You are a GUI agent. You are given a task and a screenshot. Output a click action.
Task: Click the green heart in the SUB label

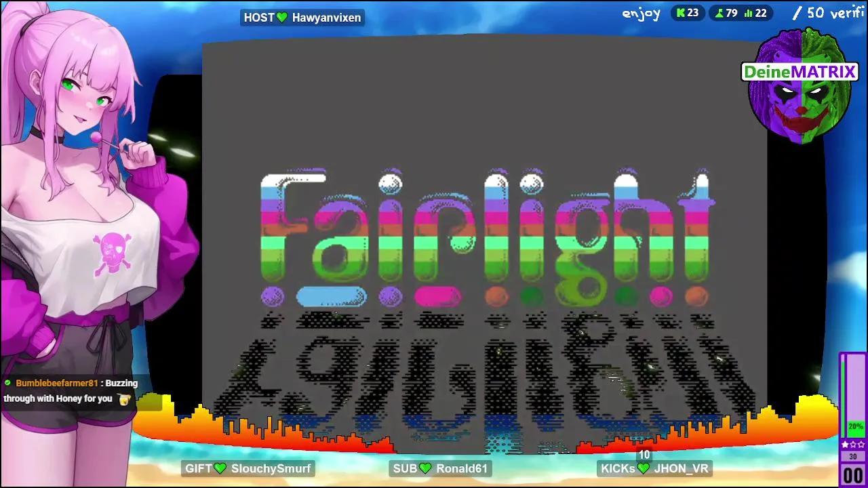(425, 468)
